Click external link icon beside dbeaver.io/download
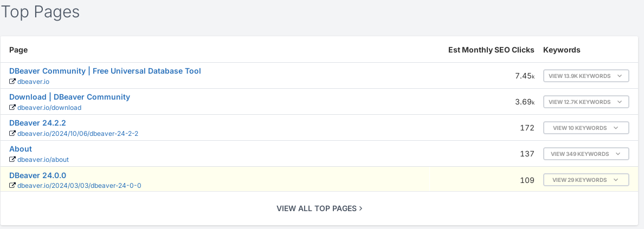Viewport: 644px width, 229px height. click(12, 107)
